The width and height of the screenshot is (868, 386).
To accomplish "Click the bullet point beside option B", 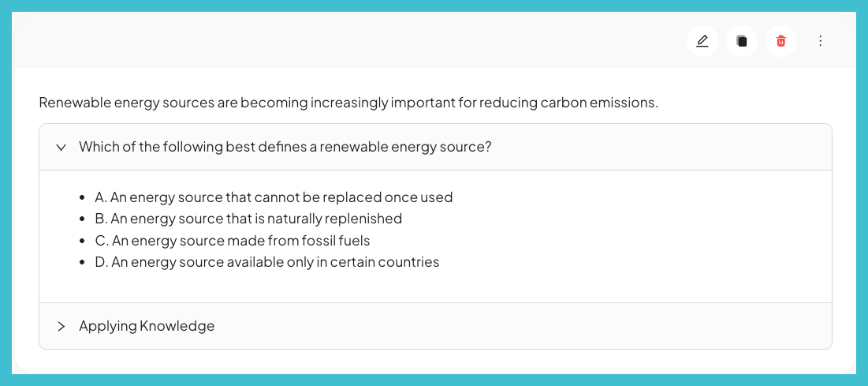I will 82,219.
